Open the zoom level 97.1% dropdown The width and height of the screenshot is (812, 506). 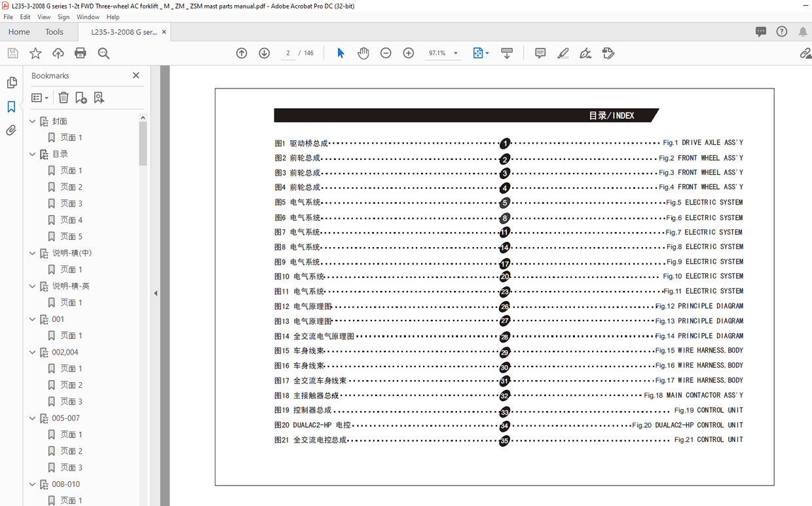[x=456, y=53]
